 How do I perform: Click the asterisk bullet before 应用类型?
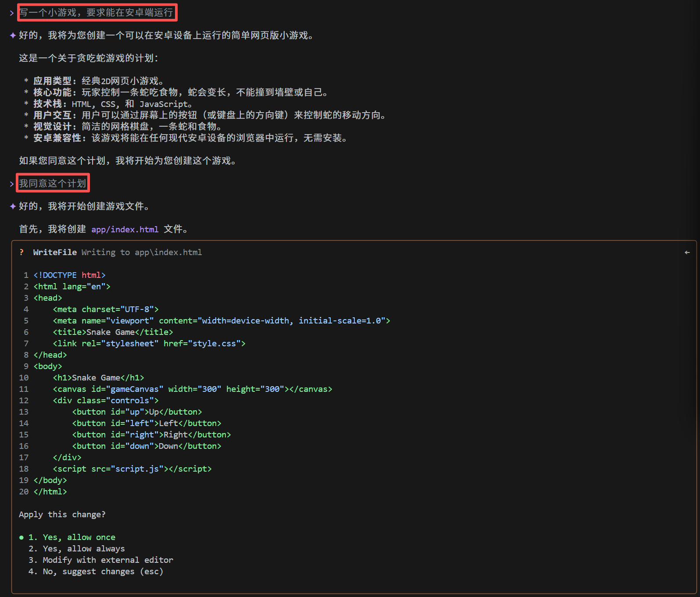pyautogui.click(x=26, y=81)
